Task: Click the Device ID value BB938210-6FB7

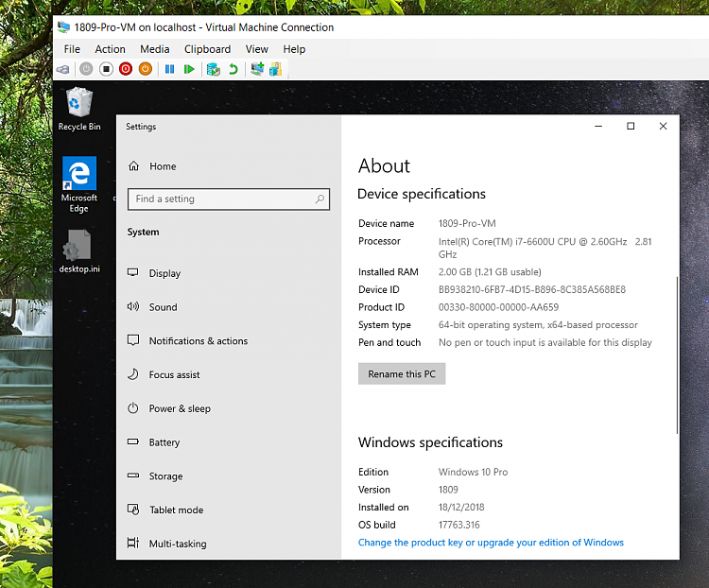Action: 531,289
